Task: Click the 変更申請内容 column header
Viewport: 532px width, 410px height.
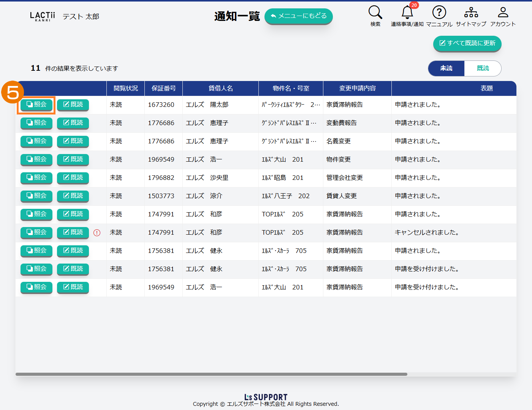Action: 357,88
